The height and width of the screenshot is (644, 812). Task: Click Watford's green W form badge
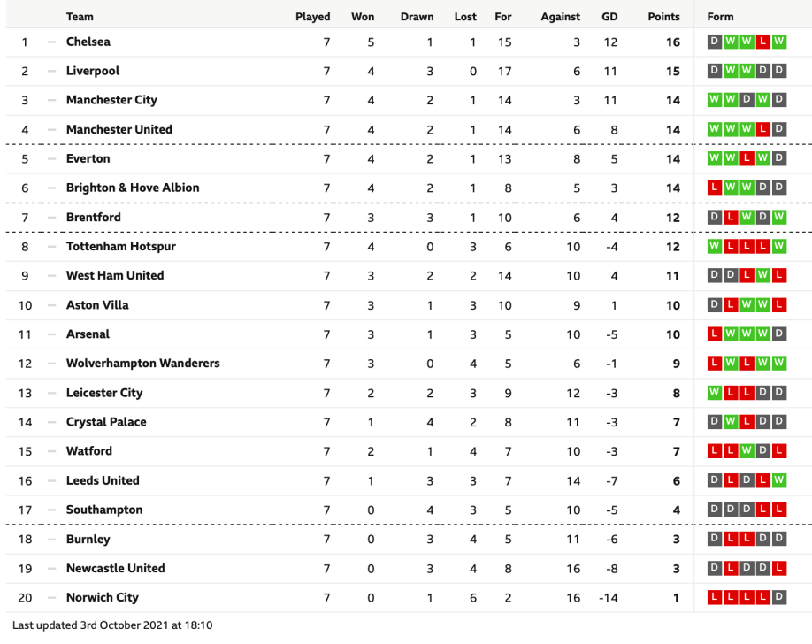pyautogui.click(x=747, y=451)
